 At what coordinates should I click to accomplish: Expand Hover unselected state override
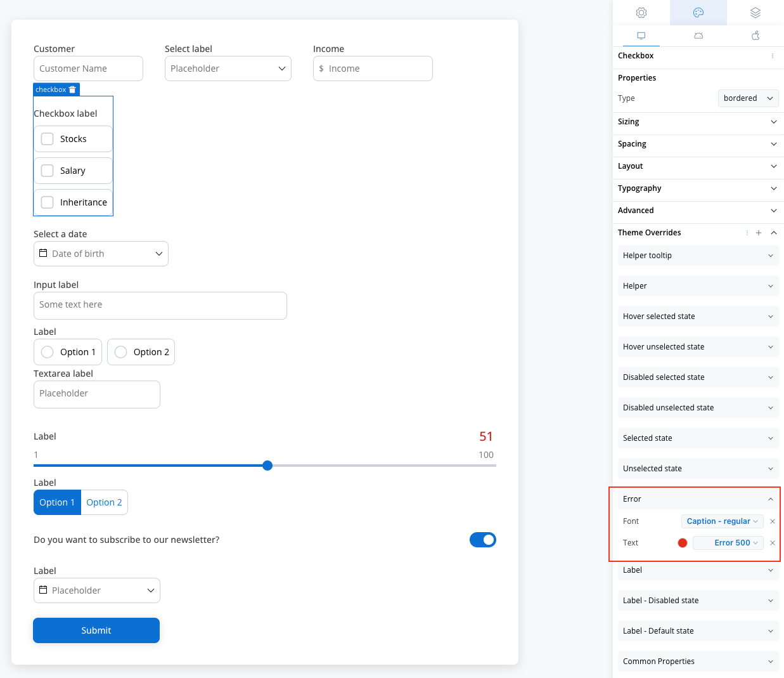(x=698, y=347)
